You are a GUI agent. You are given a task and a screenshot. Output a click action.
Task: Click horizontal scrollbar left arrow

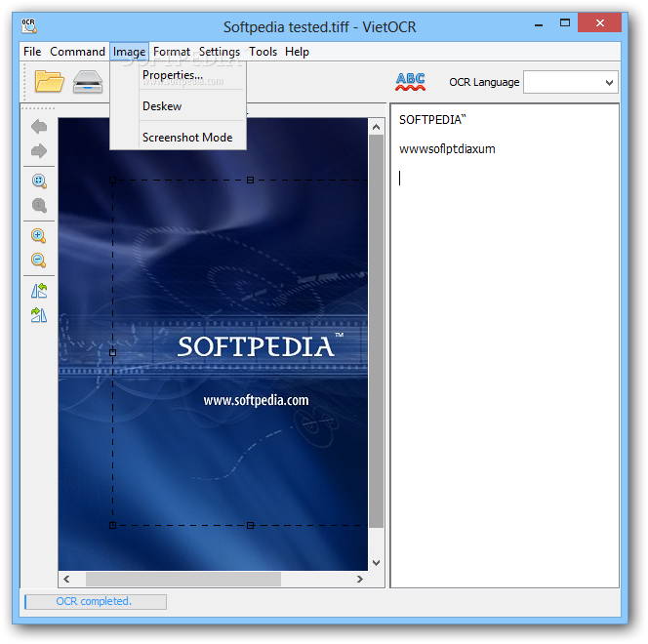point(66,580)
